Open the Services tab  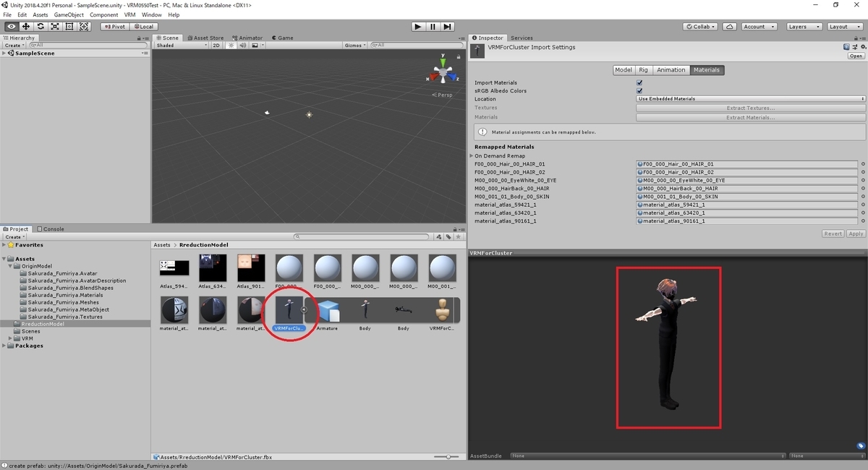coord(521,38)
